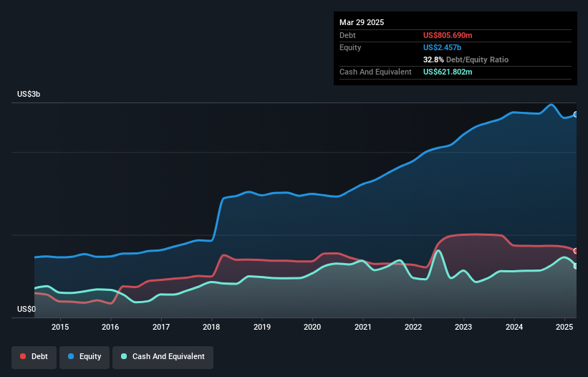This screenshot has height=377, width=588.
Task: Click the Debt row label in tooltip
Action: (347, 35)
